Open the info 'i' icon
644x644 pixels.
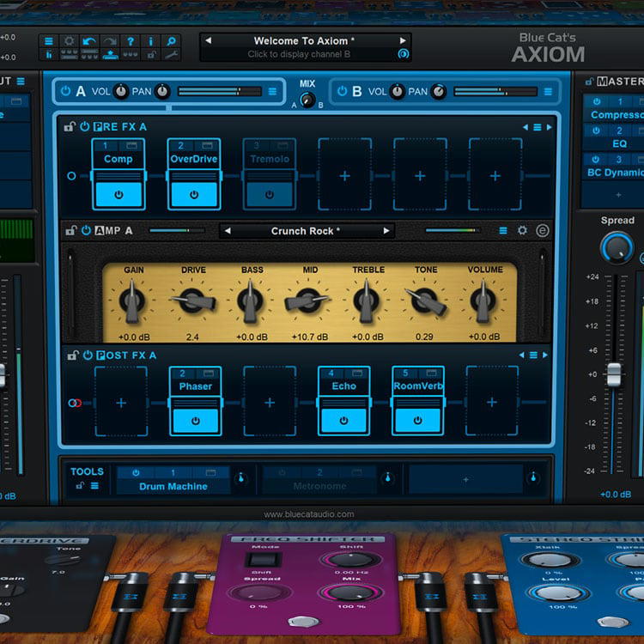[x=151, y=41]
